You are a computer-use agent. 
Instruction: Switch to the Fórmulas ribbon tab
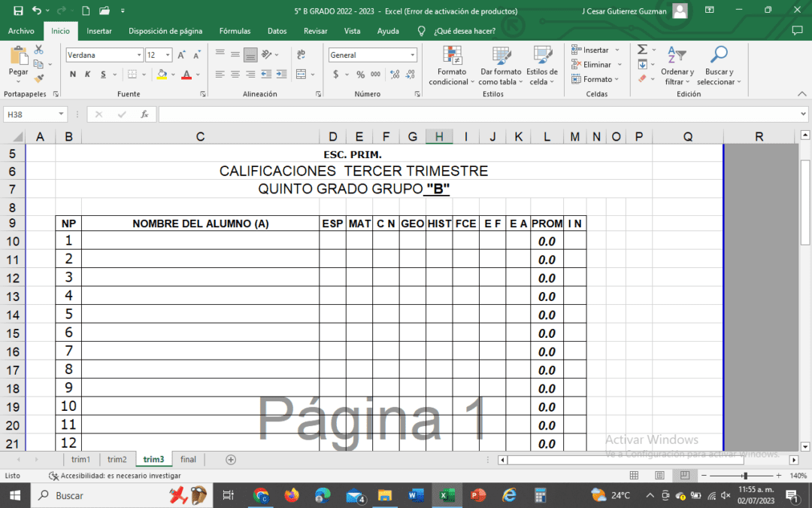(234, 31)
